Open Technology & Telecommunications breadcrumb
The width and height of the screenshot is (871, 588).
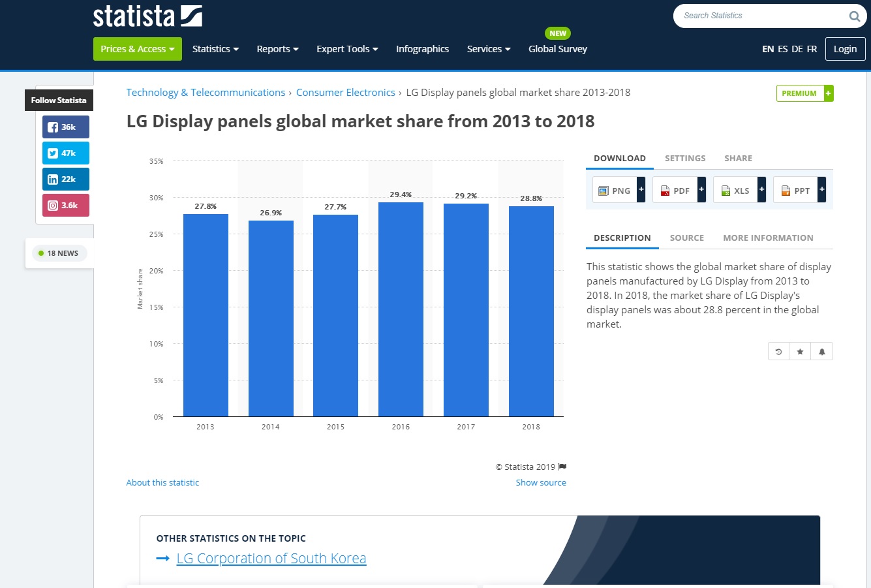point(206,93)
